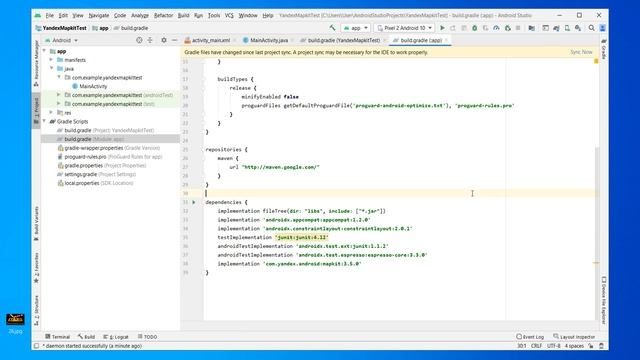
Task: Click the Search Everywhere magnifier icon
Action: 591,28
